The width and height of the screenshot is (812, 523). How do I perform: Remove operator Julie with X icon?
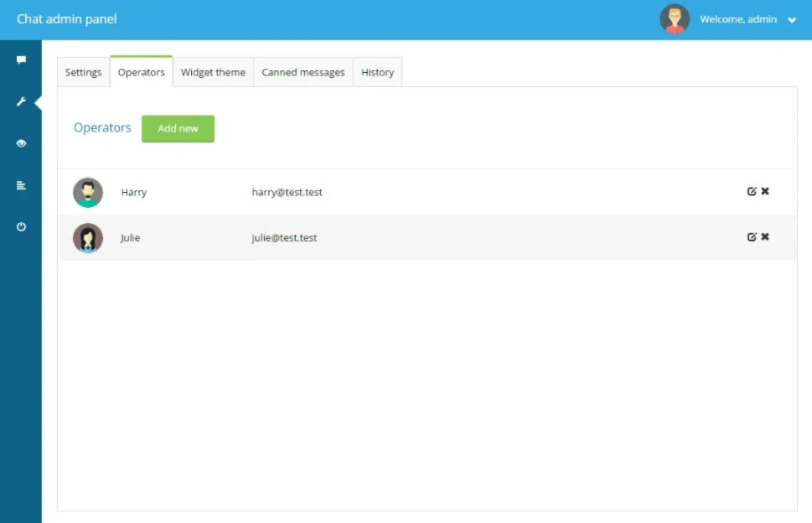coord(765,236)
